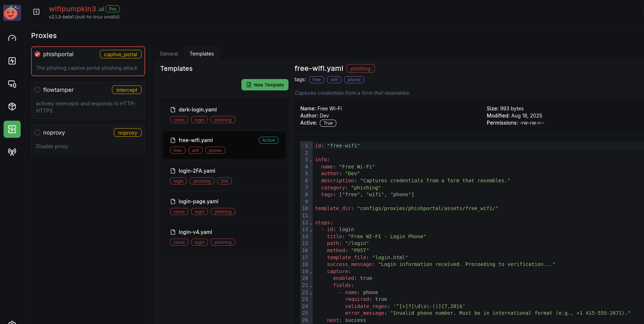The width and height of the screenshot is (644, 324).
Task: Open the login-2FA.yaml template
Action: pyautogui.click(x=224, y=176)
